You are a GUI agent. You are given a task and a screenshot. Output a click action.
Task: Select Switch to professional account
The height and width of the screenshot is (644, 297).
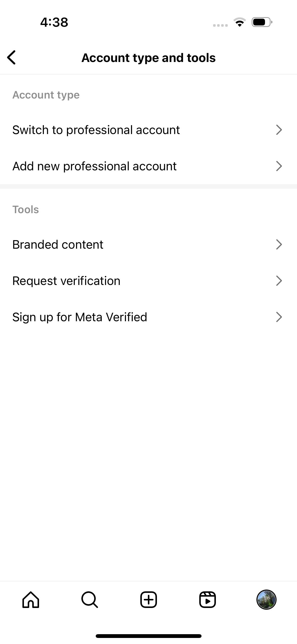tap(96, 130)
